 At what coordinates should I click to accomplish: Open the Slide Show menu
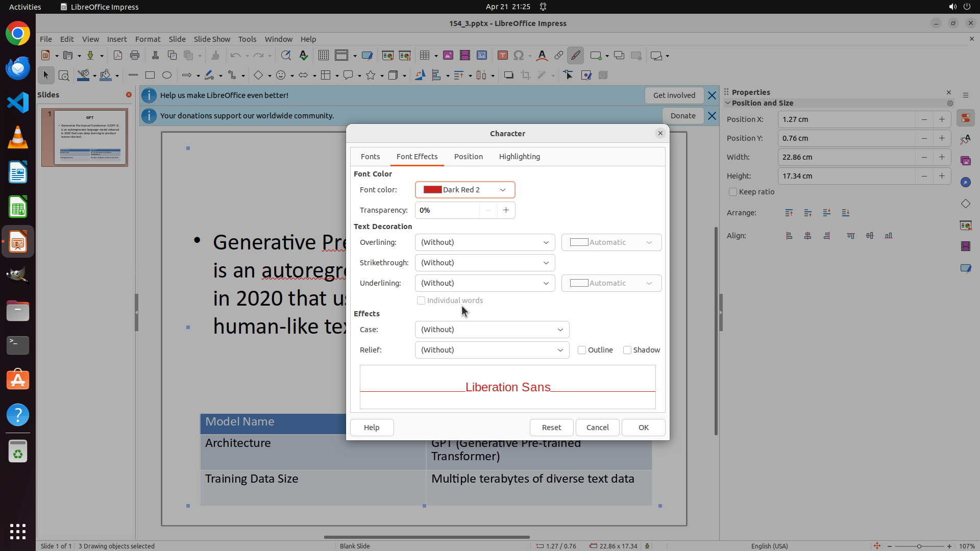click(x=212, y=39)
